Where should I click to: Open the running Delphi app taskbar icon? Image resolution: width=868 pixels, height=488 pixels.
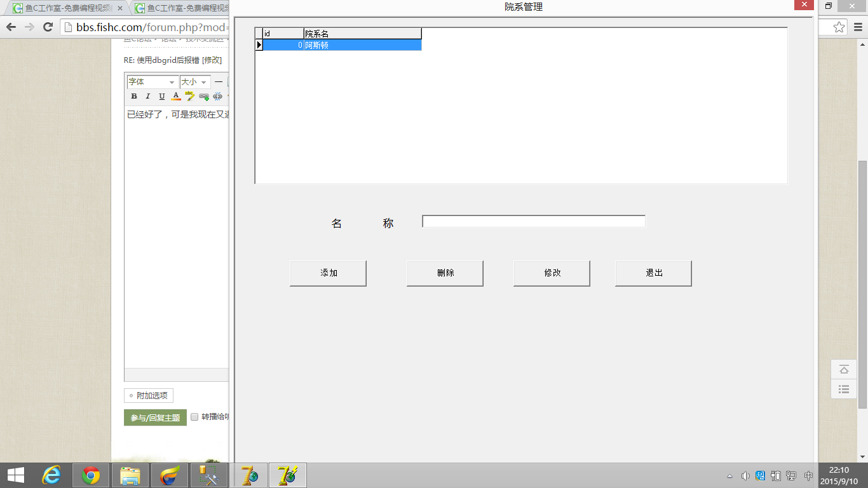pos(288,475)
